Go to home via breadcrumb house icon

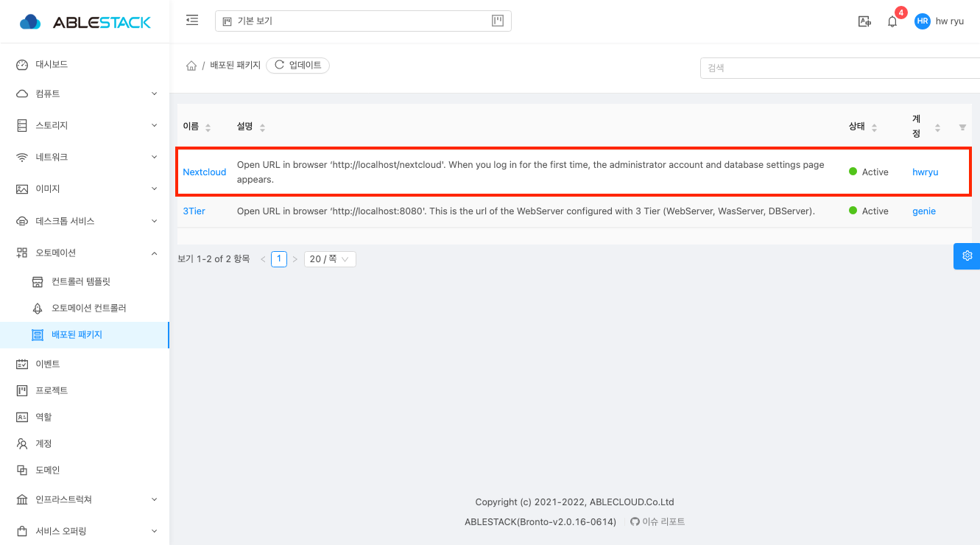click(x=191, y=66)
